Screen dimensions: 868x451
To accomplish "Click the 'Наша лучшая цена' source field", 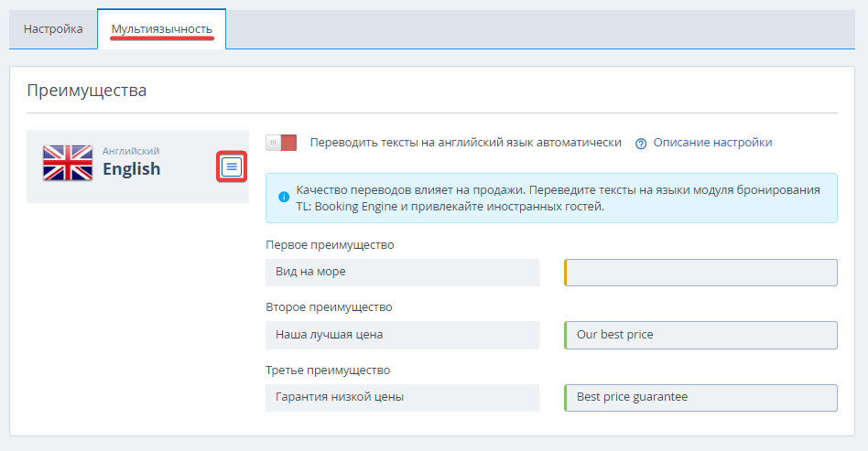I will click(x=402, y=335).
